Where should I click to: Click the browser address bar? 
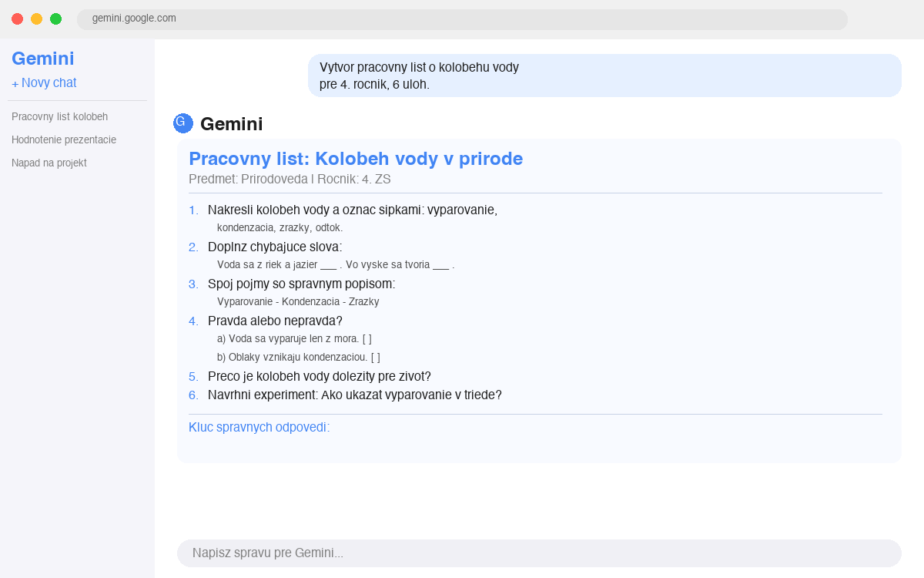[462, 19]
